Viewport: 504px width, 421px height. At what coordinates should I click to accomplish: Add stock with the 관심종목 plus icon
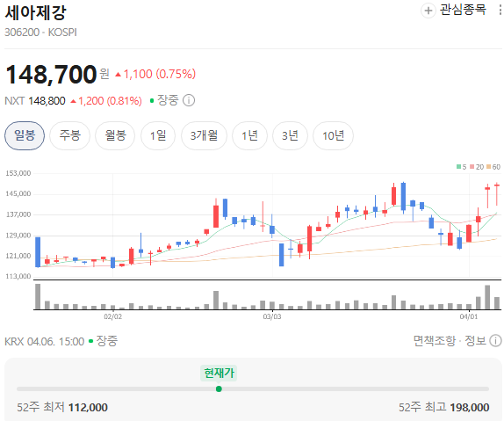(428, 11)
